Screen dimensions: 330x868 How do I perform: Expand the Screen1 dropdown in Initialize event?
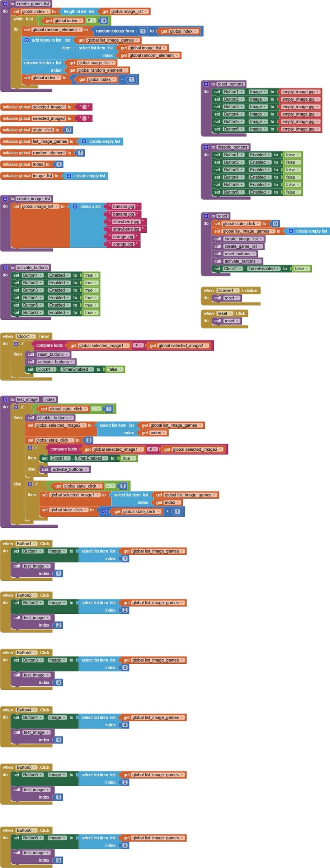pyautogui.click(x=227, y=290)
